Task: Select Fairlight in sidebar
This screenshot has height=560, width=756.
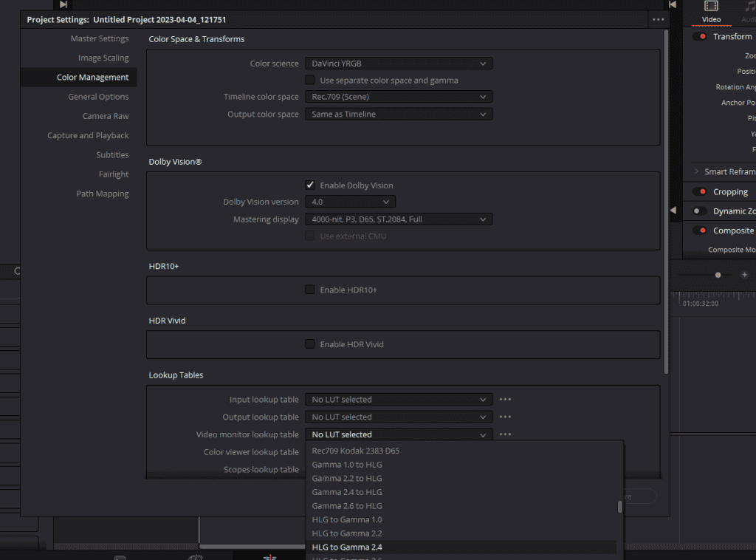Action: coord(114,174)
